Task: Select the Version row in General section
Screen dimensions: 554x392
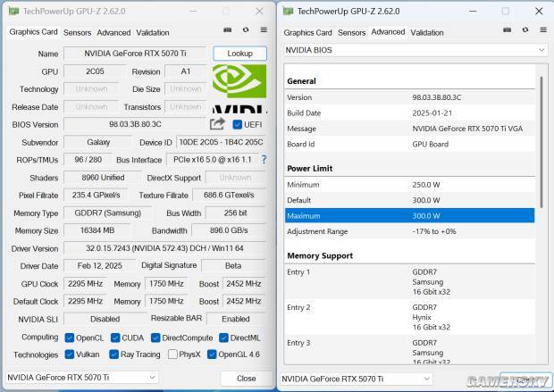Action: pos(410,97)
